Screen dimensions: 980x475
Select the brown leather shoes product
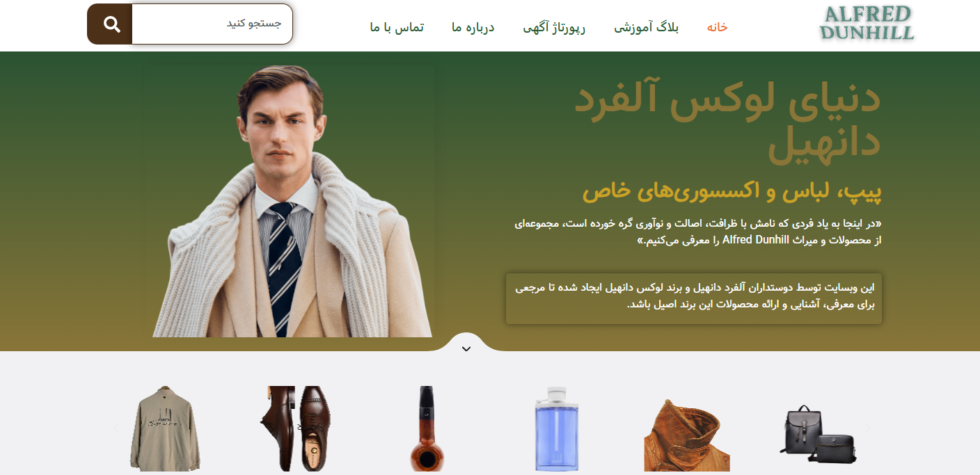pos(295,428)
